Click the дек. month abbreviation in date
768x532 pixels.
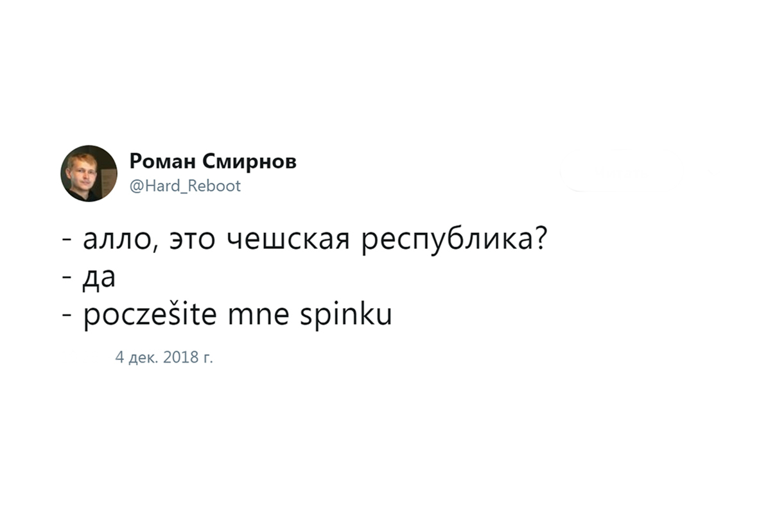tap(143, 358)
